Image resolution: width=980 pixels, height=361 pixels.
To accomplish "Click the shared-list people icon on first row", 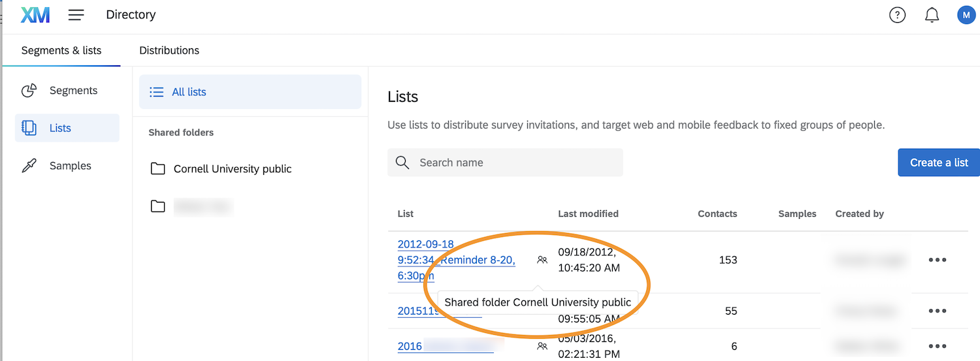I will pos(542,260).
